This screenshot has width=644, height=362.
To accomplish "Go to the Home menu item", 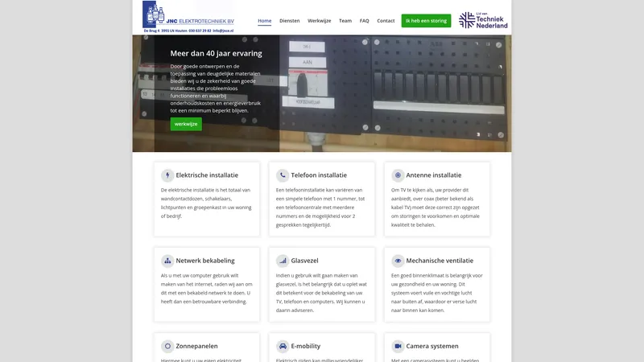I will pyautogui.click(x=265, y=21).
